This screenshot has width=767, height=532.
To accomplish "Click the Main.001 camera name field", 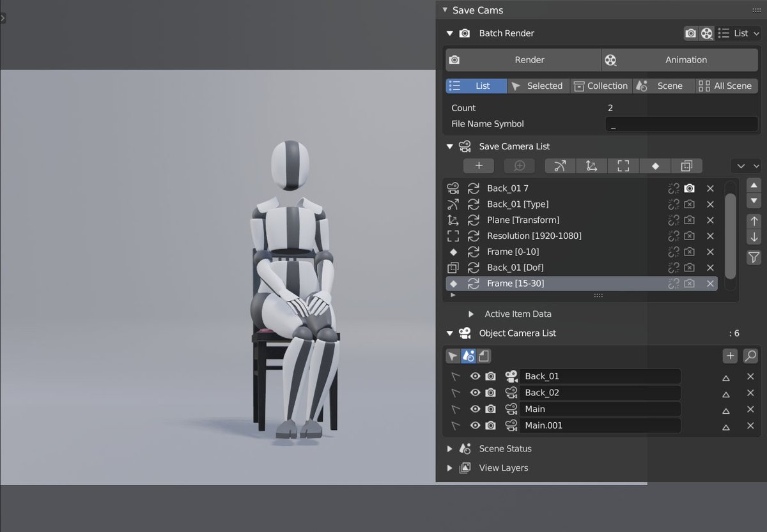I will tap(600, 426).
